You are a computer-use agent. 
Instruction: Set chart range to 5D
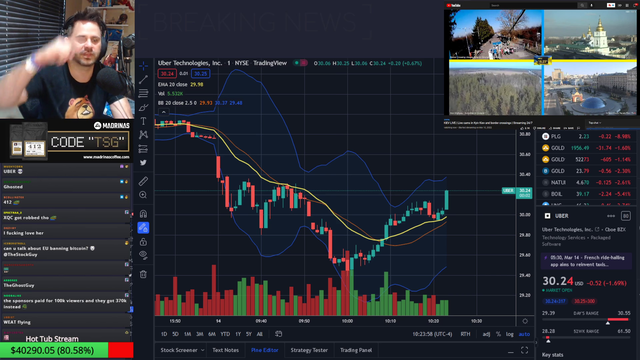pos(175,334)
